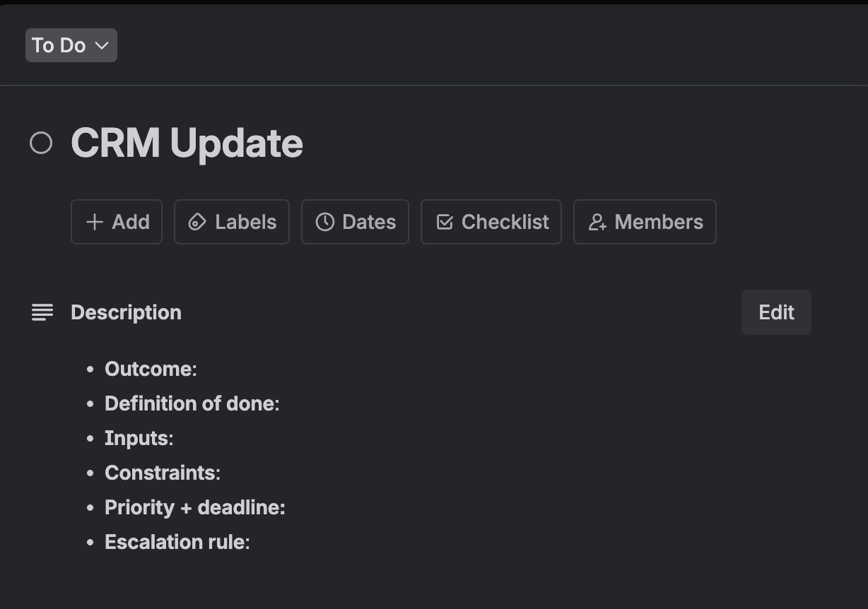Select the label tag icon

coord(197,222)
